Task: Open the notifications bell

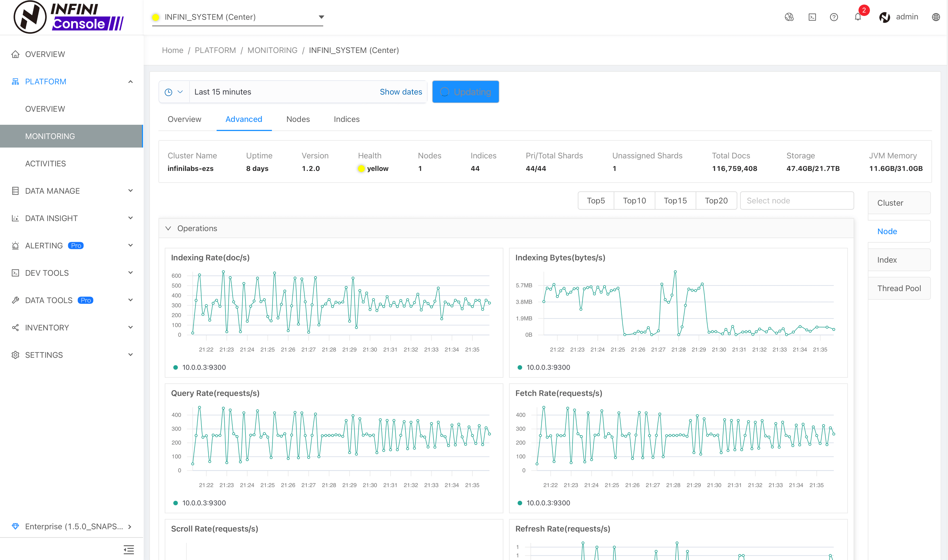Action: pyautogui.click(x=858, y=17)
